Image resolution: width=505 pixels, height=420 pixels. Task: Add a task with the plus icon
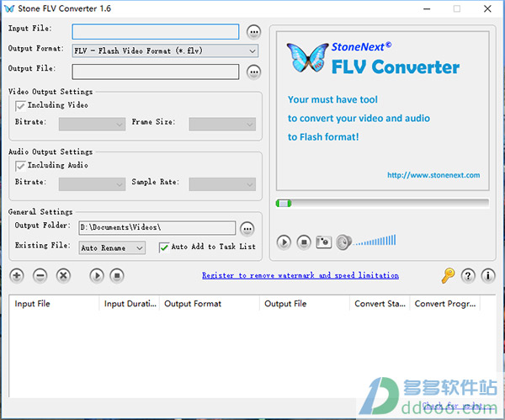coord(17,276)
